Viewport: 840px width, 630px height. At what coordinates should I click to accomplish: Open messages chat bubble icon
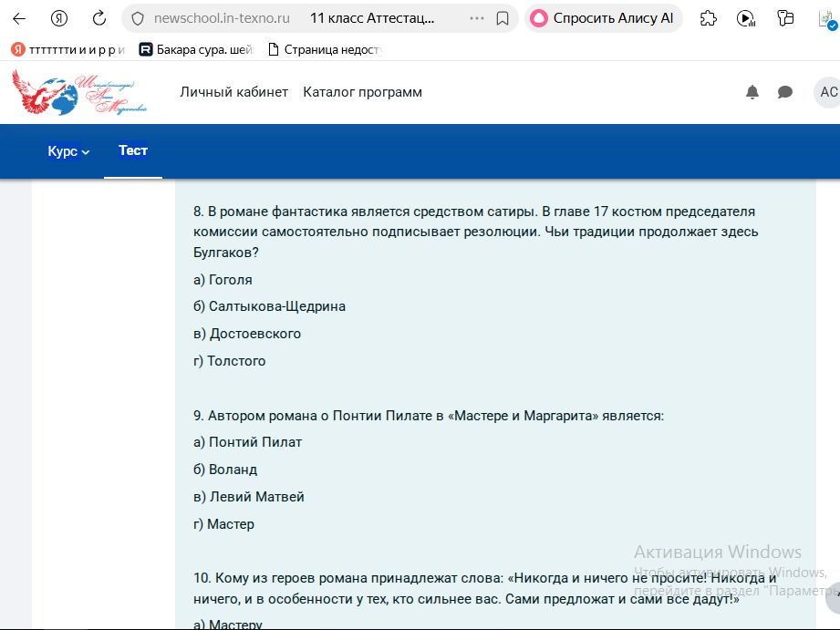pyautogui.click(x=785, y=92)
